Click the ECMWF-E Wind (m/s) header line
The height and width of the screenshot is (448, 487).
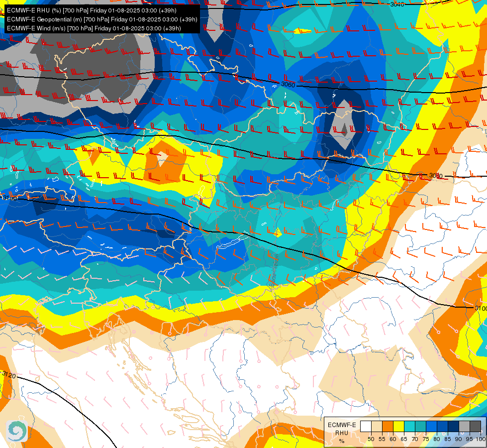click(94, 28)
